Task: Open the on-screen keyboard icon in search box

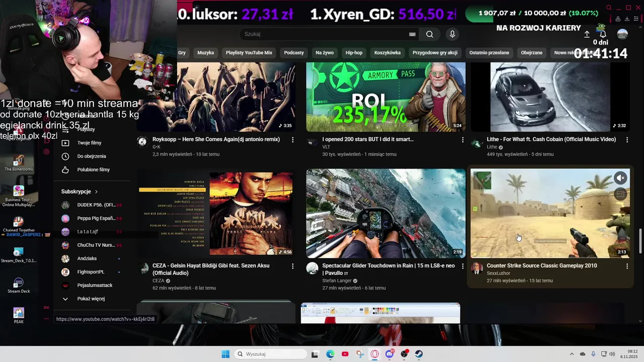Action: (x=413, y=34)
